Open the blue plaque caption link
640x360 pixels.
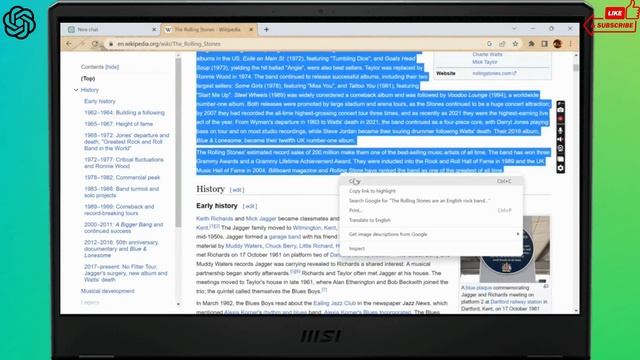point(478,288)
